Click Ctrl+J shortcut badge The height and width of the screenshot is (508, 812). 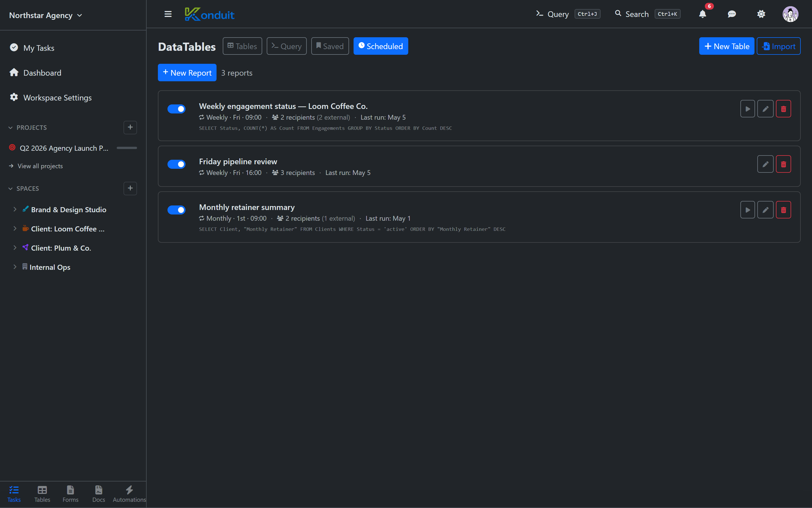pyautogui.click(x=587, y=14)
